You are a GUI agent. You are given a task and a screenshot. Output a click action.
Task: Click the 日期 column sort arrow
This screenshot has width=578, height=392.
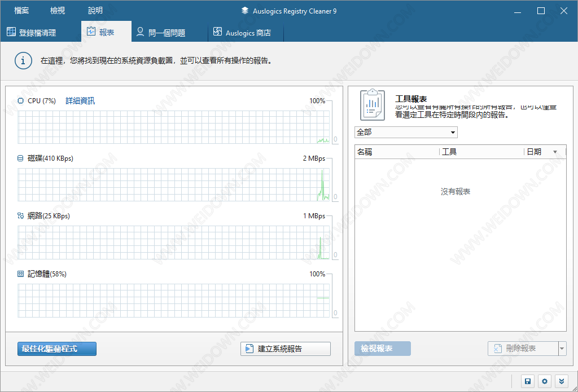click(555, 152)
